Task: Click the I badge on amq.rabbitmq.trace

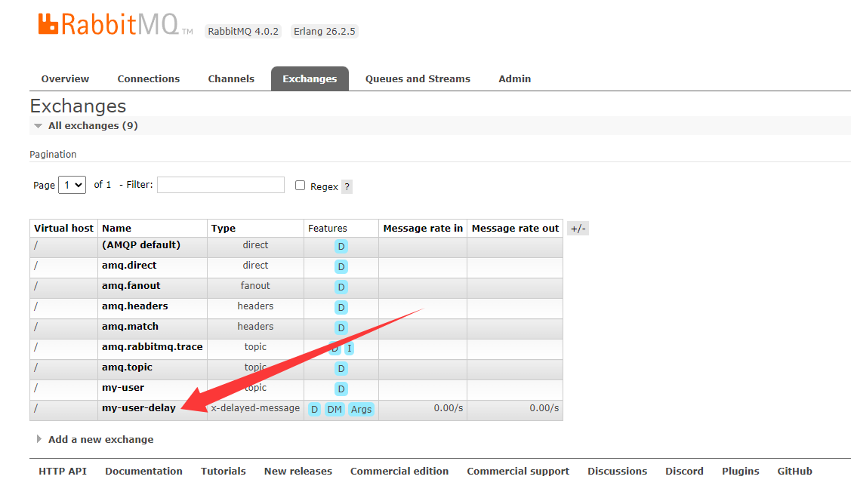Action: click(349, 348)
